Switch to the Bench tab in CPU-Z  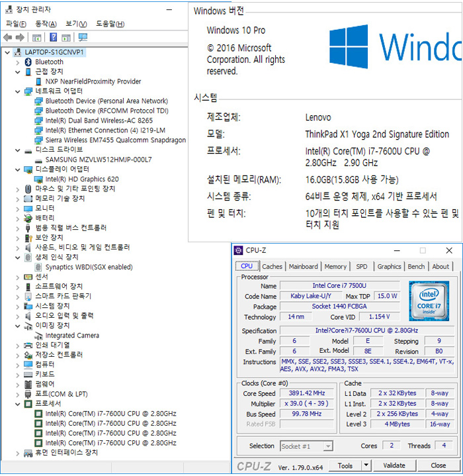pos(416,267)
